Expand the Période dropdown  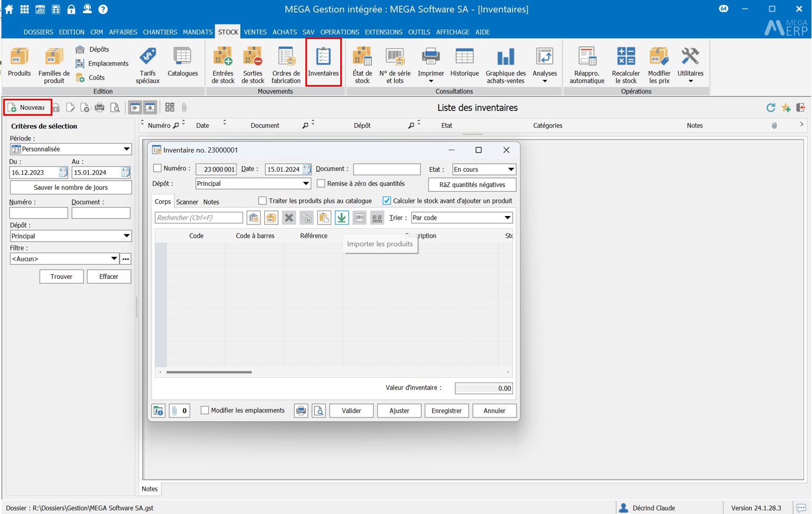[x=126, y=149]
